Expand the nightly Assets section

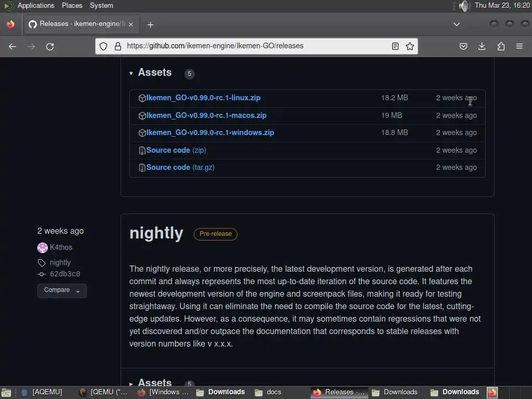[151, 383]
